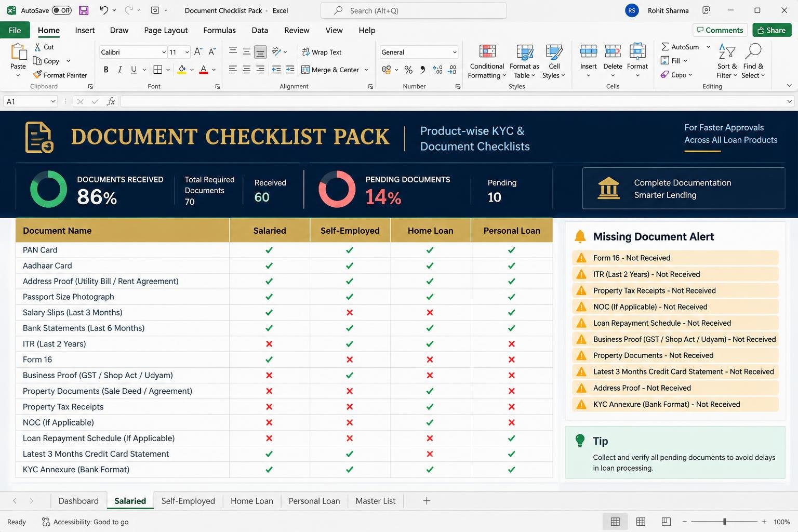Click the Center align icon
Image resolution: width=798 pixels, height=532 pixels.
click(x=246, y=70)
